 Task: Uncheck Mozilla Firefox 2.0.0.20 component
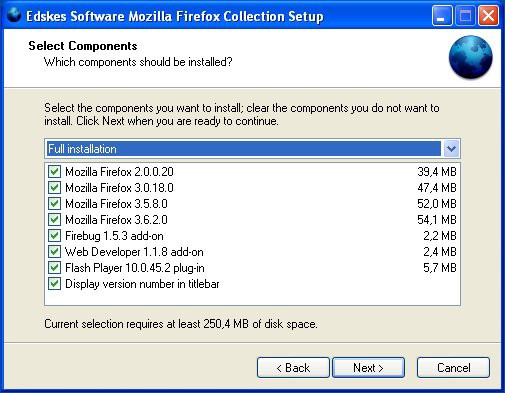coord(54,172)
